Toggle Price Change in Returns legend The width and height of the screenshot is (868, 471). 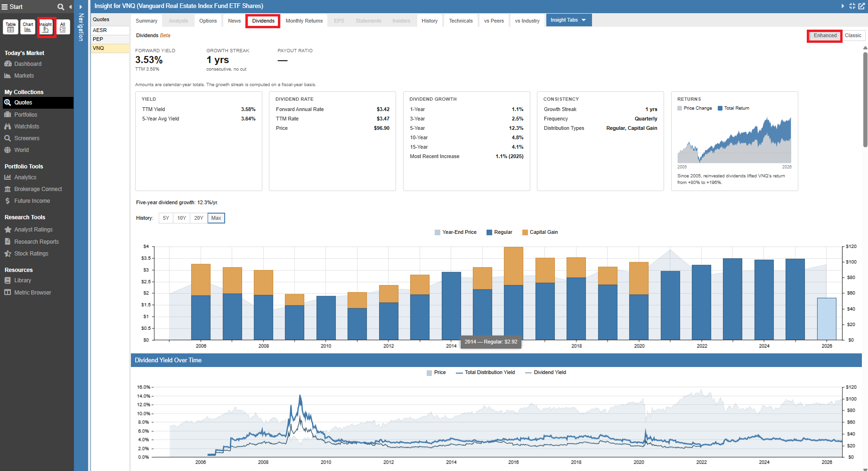[695, 108]
